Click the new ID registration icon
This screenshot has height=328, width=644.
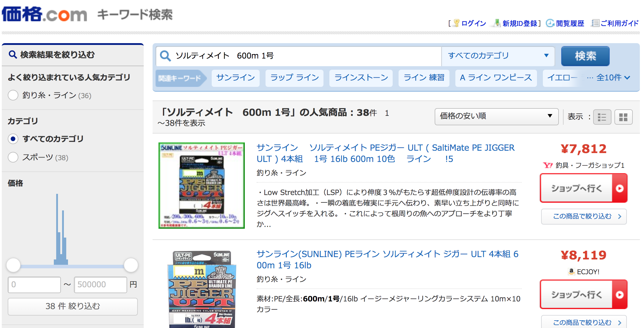497,23
